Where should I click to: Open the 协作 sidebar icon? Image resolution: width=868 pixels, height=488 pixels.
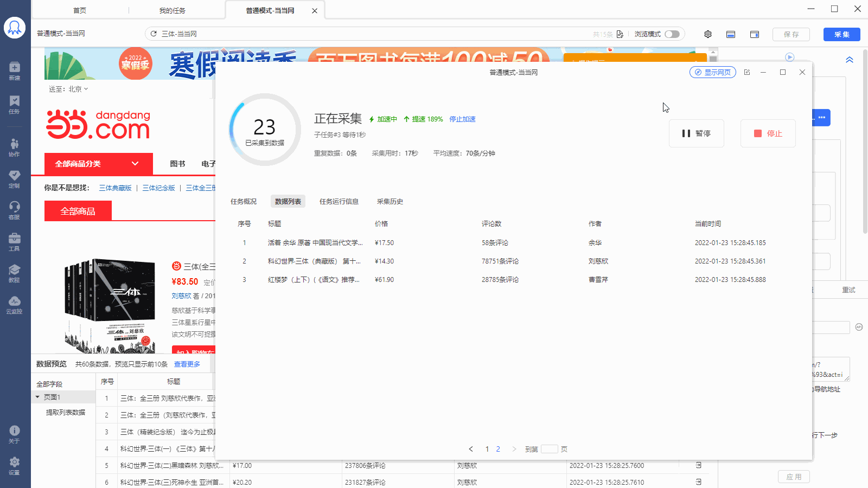pos(15,147)
